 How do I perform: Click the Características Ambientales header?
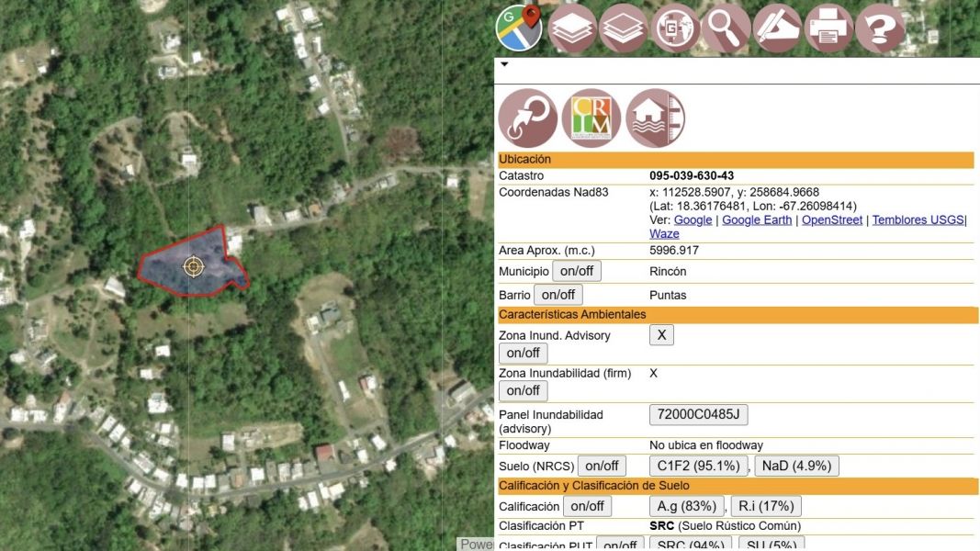pos(738,315)
